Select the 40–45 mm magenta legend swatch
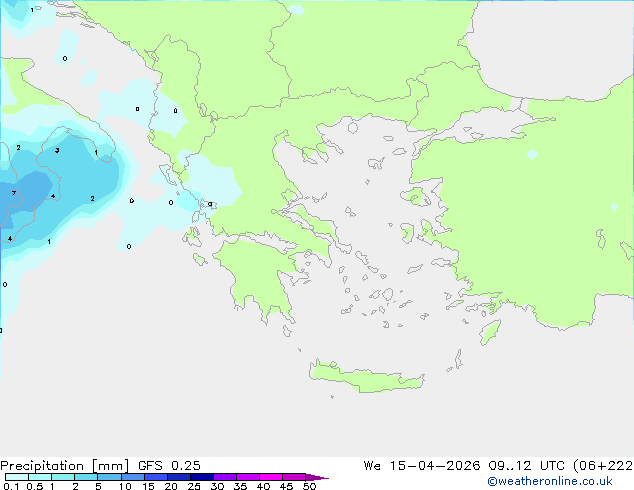The image size is (634, 490). [271, 477]
